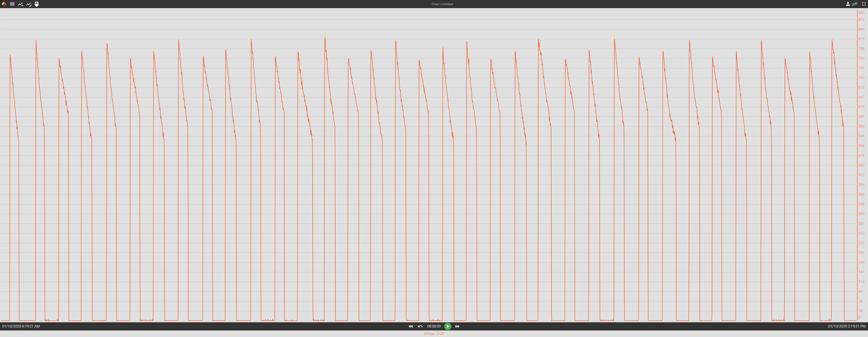This screenshot has width=868, height=337.
Task: Step forward with fast-forward arrows
Action: tap(457, 326)
